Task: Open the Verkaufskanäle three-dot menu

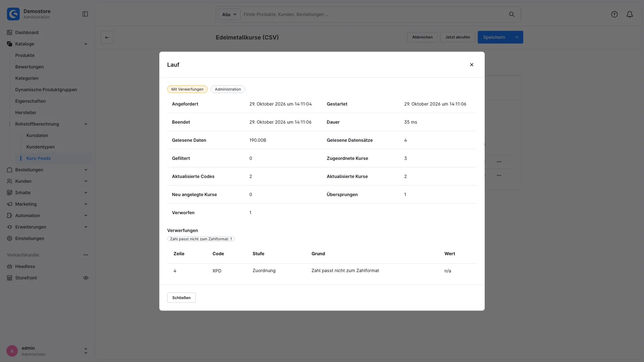Action: [86, 255]
